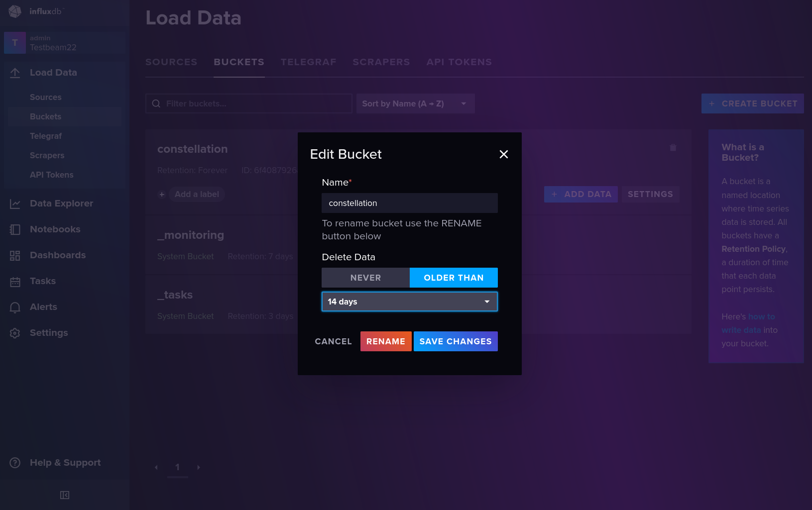Collapse the sidebar with bottom toggle icon
The width and height of the screenshot is (812, 510).
65,495
